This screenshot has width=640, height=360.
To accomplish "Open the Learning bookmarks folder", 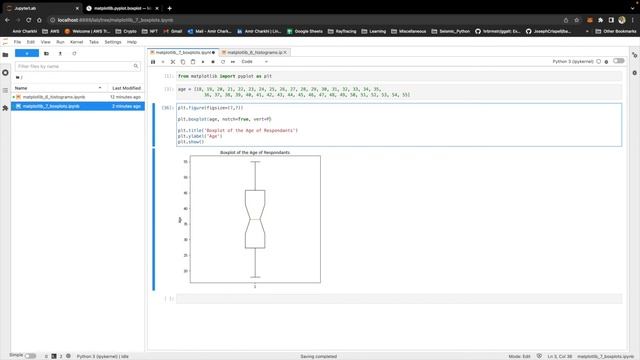I will 373,31.
